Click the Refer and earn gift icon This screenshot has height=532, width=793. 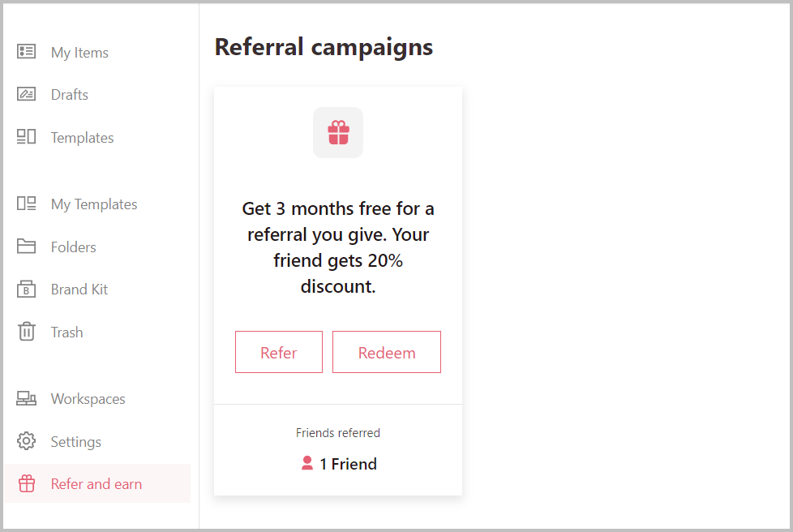coord(27,484)
